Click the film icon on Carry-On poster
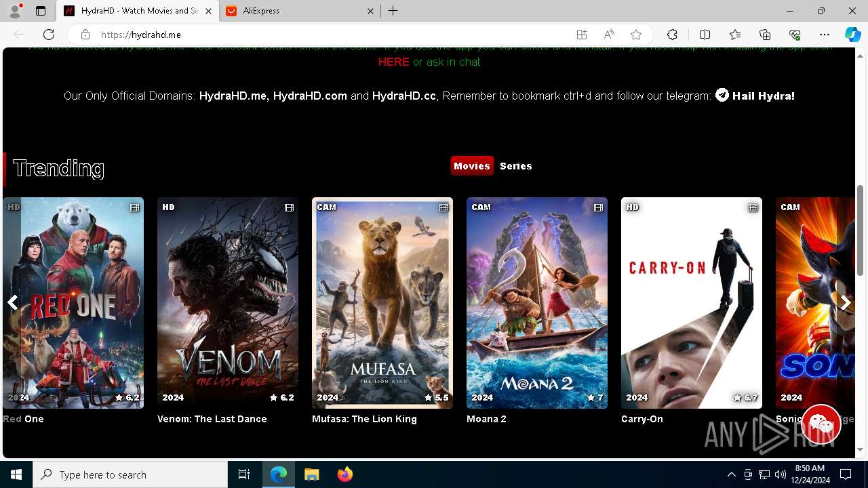The width and height of the screenshot is (868, 488). [x=753, y=207]
